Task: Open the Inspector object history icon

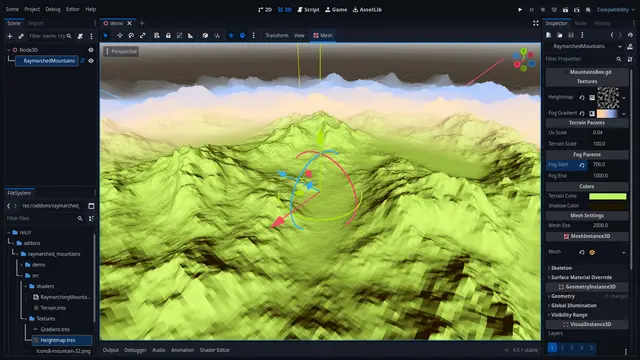Action: [x=630, y=35]
